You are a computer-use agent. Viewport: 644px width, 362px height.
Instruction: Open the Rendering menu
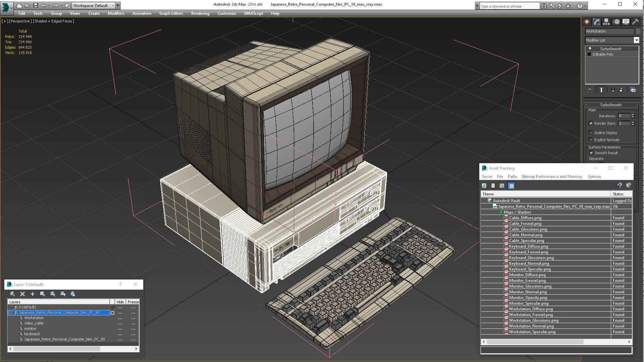200,13
